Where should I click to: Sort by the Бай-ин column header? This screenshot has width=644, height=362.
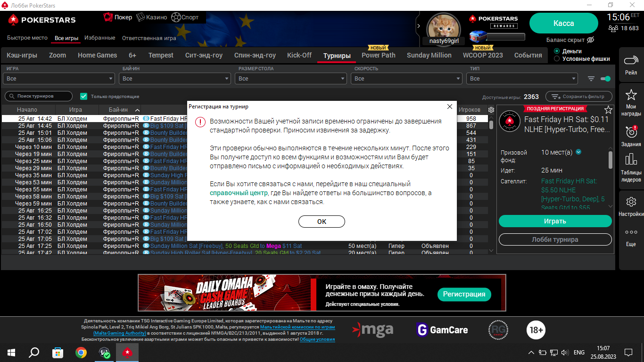tap(120, 110)
